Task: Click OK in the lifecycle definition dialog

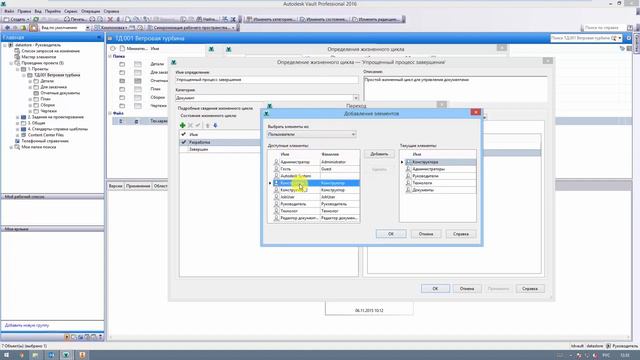Action: pos(435,289)
